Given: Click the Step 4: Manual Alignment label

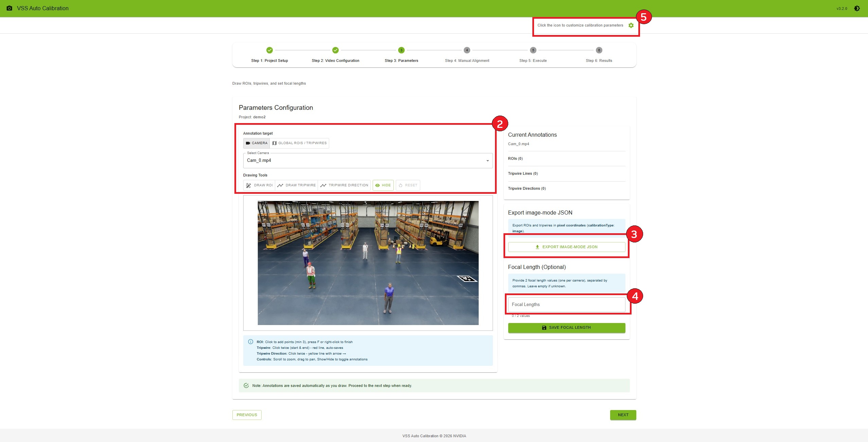Looking at the screenshot, I should click(x=467, y=61).
